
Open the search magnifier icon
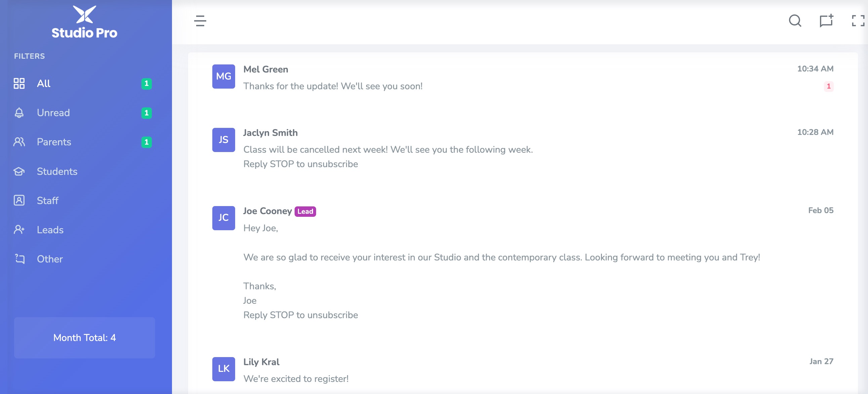click(795, 20)
